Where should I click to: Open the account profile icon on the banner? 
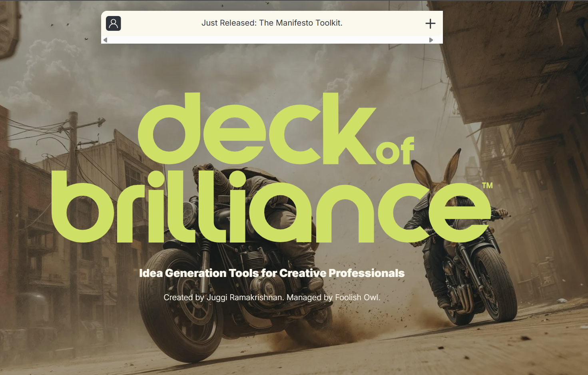pos(113,24)
